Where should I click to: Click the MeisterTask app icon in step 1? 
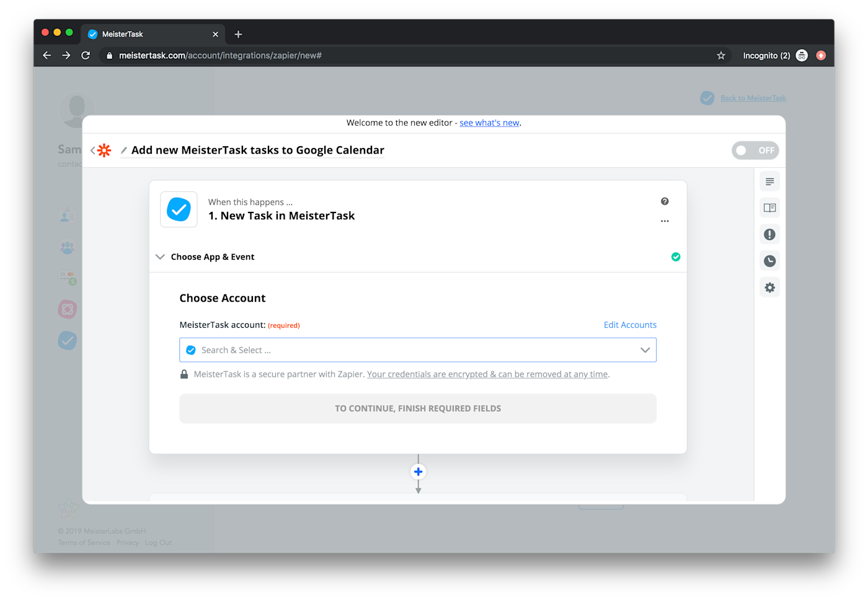(179, 209)
